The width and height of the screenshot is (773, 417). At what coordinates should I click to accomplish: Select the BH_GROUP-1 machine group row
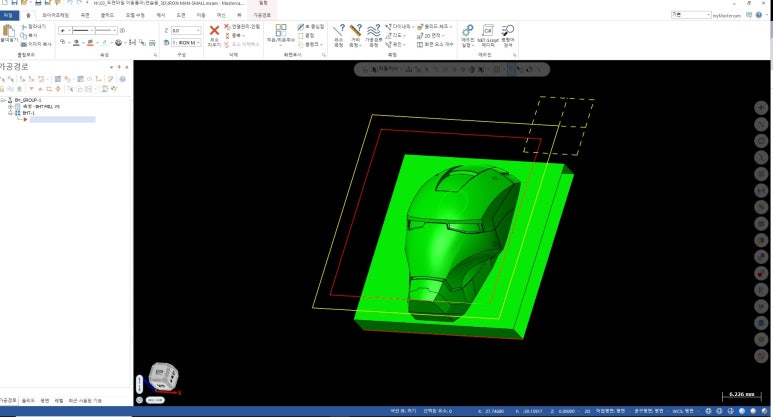tap(28, 100)
